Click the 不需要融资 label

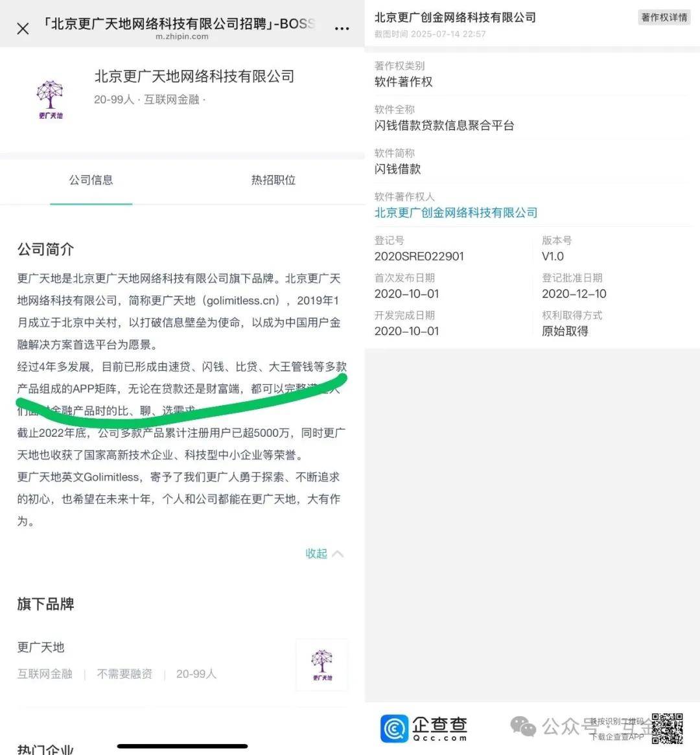124,674
